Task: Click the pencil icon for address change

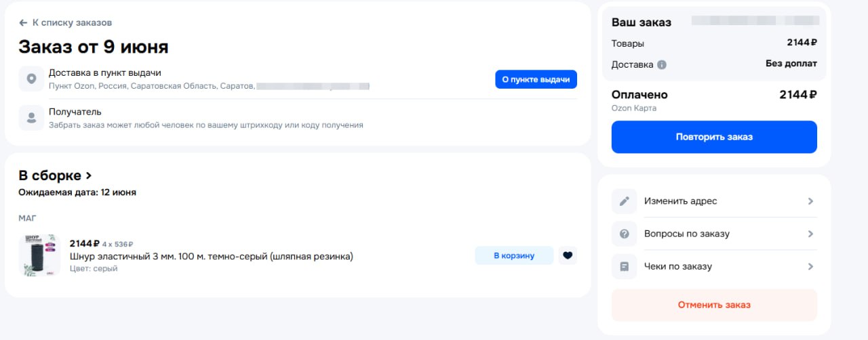Action: [x=625, y=201]
